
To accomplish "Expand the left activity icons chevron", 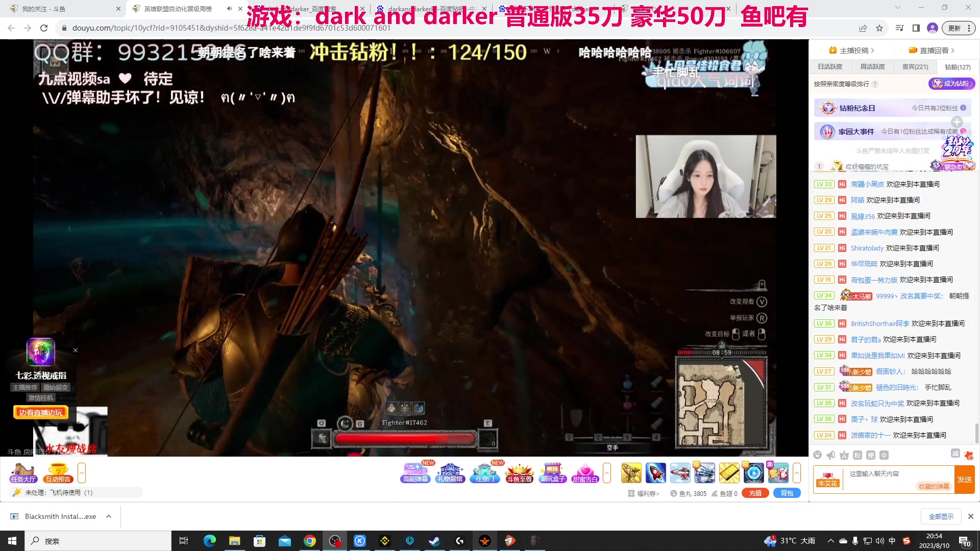I will (x=82, y=472).
